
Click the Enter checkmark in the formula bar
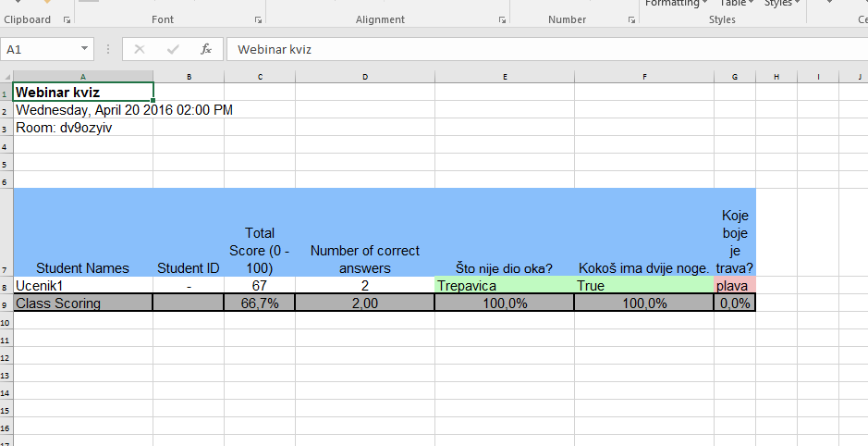(x=173, y=49)
